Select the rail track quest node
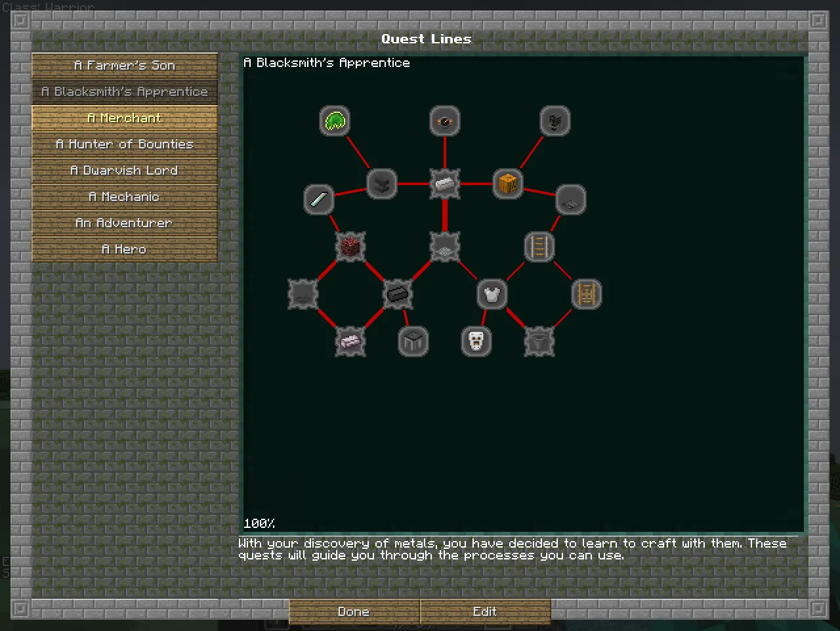 [539, 247]
